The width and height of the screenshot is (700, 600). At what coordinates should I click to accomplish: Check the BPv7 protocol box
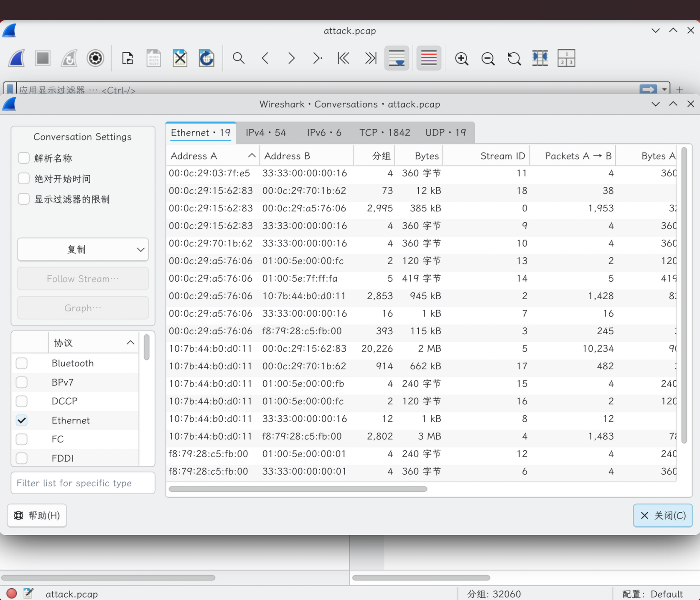(22, 382)
